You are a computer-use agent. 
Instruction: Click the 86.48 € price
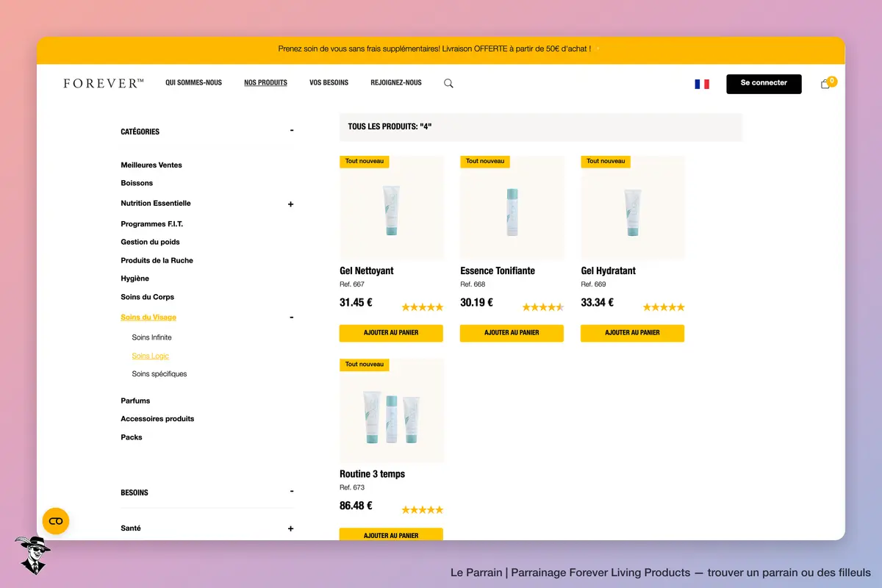coord(356,506)
